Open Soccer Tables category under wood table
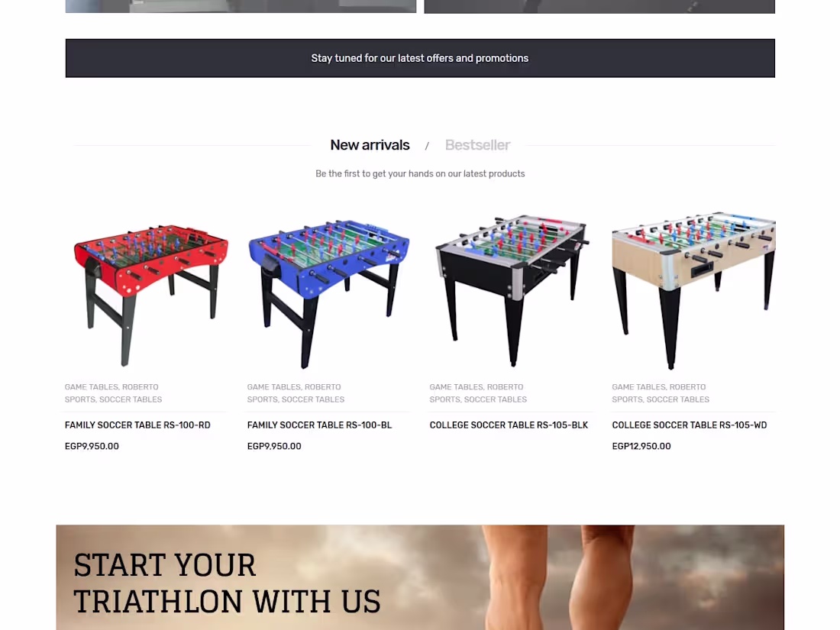This screenshot has height=630, width=840. 677,399
